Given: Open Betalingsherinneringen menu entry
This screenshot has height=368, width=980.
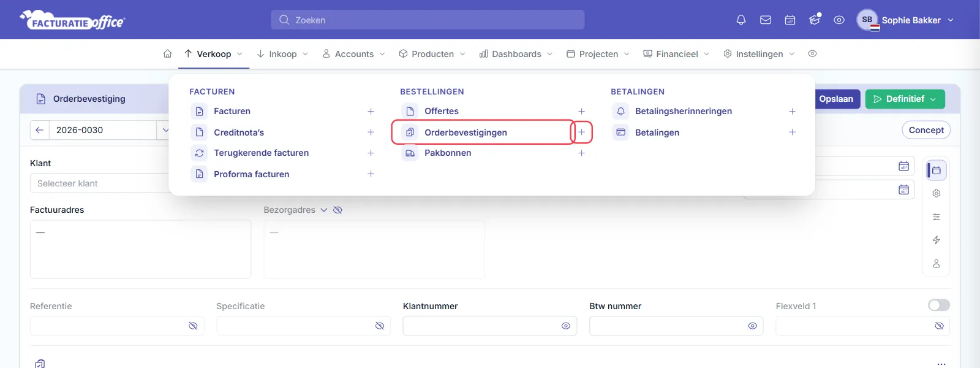Looking at the screenshot, I should pos(684,112).
